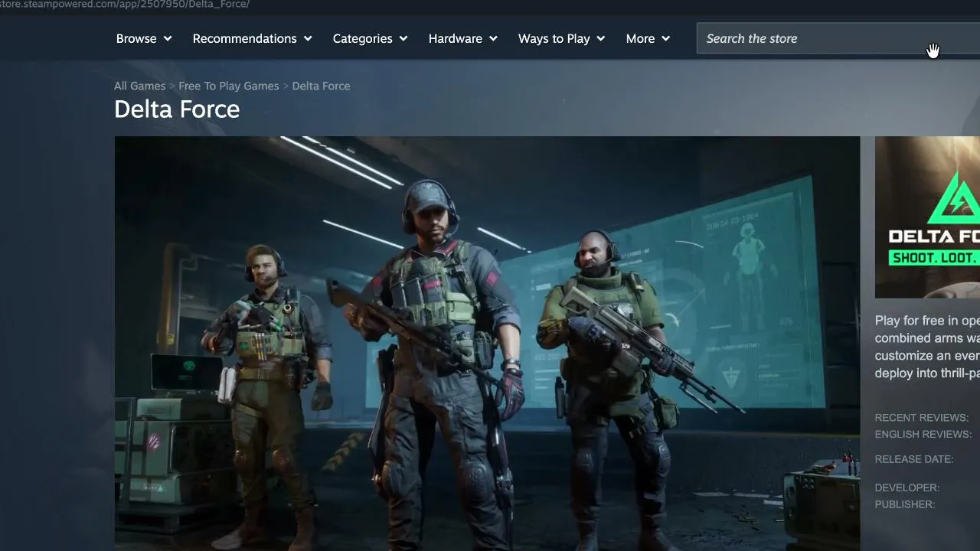Screen dimensions: 980x551
Task: Open the Categories menu
Action: pyautogui.click(x=371, y=38)
